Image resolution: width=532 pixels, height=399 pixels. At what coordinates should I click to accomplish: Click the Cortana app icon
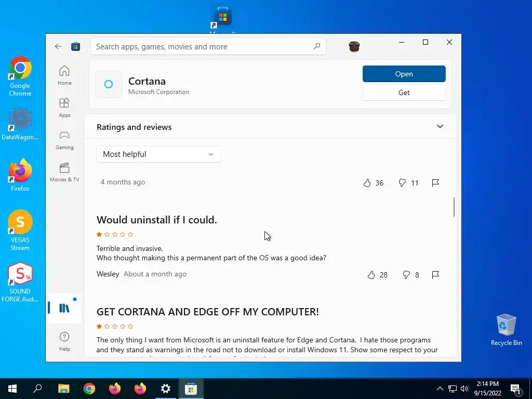point(109,84)
